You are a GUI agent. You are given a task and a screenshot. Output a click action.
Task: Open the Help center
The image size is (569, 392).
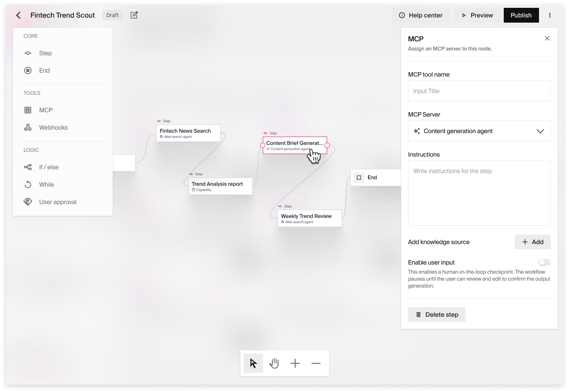pos(420,15)
